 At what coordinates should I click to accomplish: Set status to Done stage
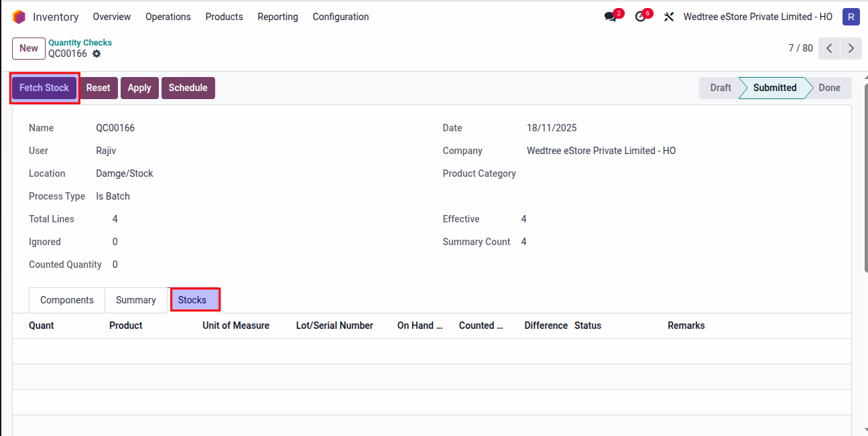(x=829, y=88)
